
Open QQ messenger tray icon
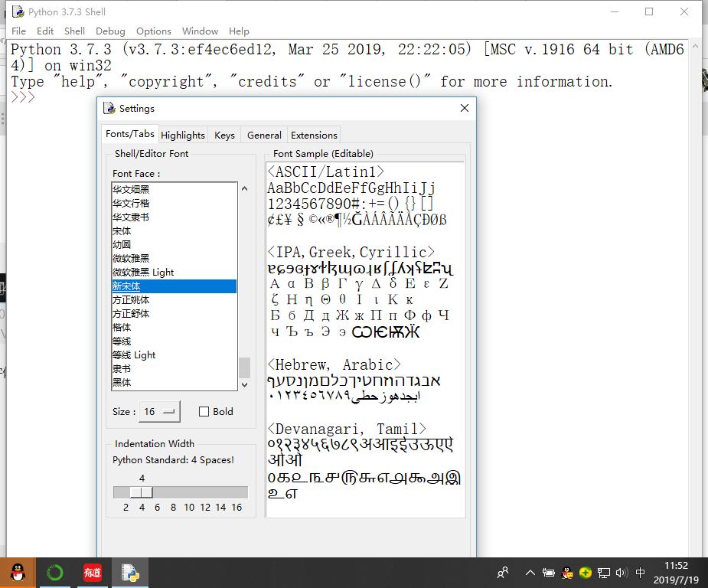coord(567,573)
